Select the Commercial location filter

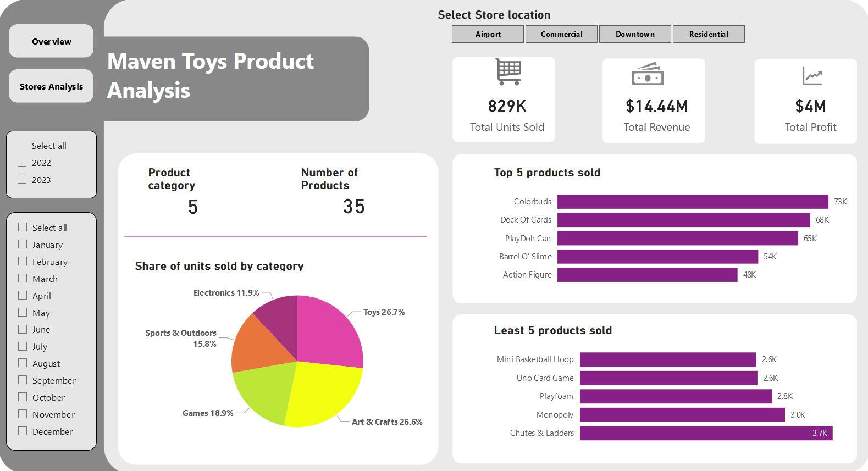click(561, 34)
